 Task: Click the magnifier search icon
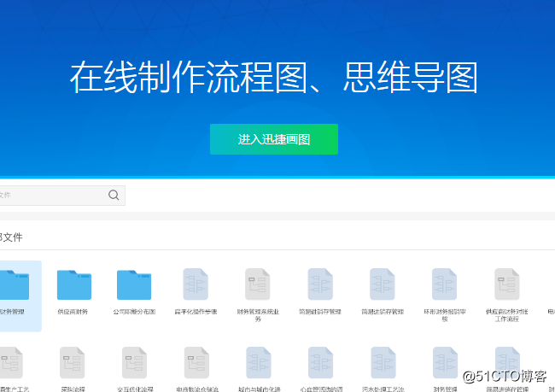tap(114, 195)
